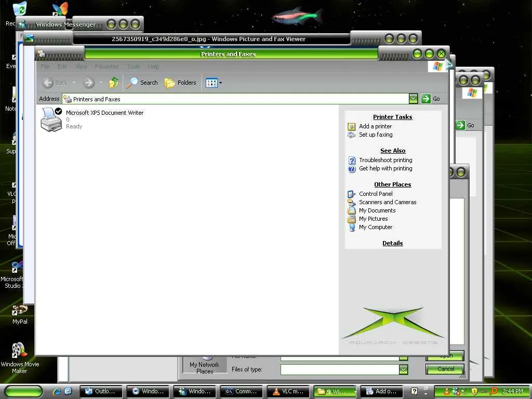The height and width of the screenshot is (399, 532).
Task: Open My Documents in Other Places
Action: click(377, 211)
